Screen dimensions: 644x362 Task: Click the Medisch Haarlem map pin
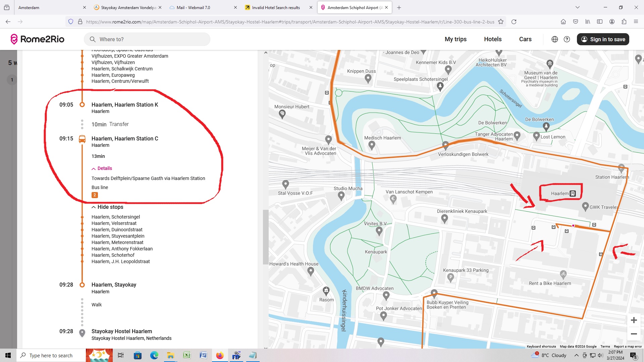pos(372,145)
